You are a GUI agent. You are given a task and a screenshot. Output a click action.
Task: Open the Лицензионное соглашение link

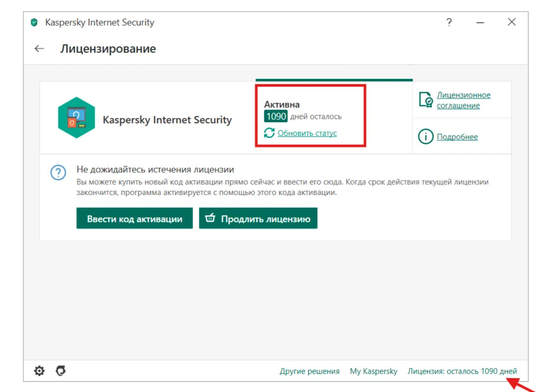(463, 100)
